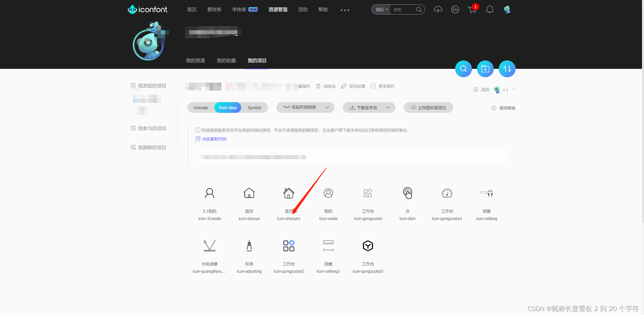
Task: Open 更多操作 more actions
Action: click(x=383, y=86)
